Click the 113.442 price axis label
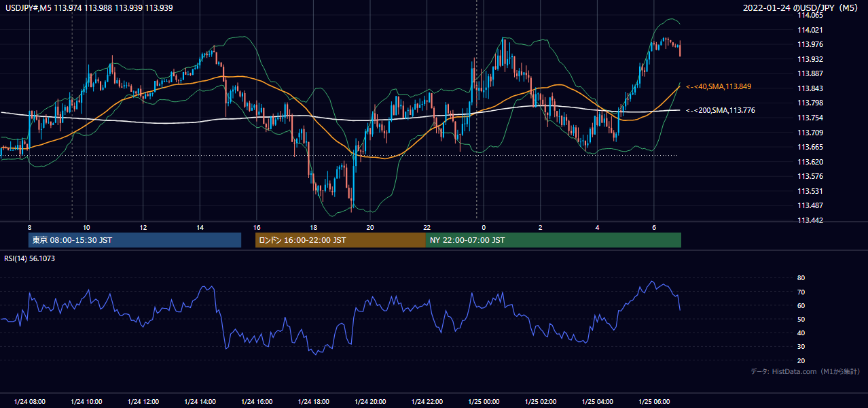 point(810,220)
